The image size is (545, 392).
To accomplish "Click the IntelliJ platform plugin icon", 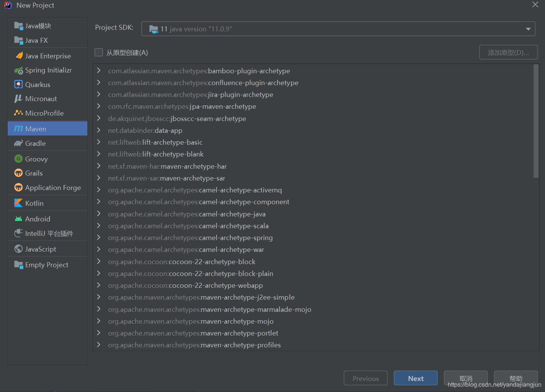I will coord(18,233).
